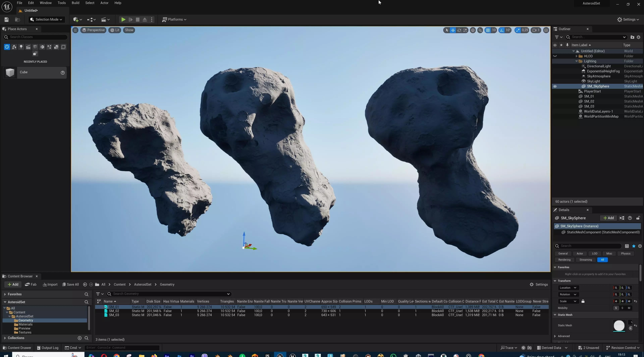This screenshot has height=357, width=644.
Task: Select the Visual Effects stars category
Action: coord(49,47)
